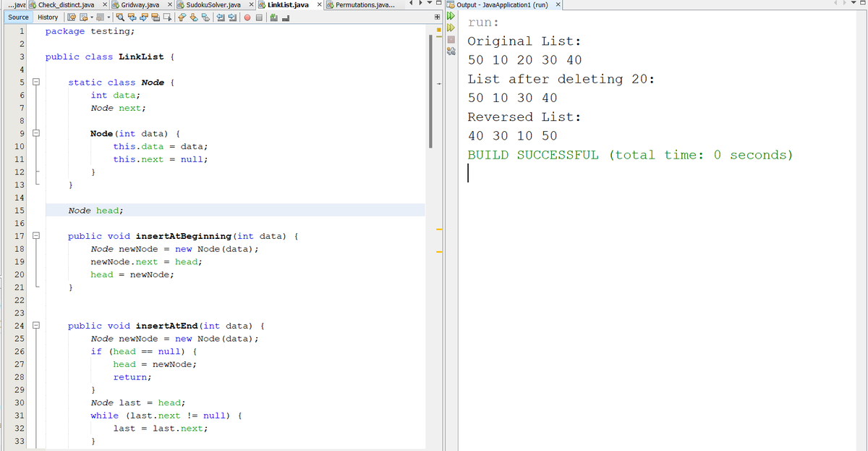The width and height of the screenshot is (868, 451).
Task: Click 'this.next = null;' code line
Action: pyautogui.click(x=161, y=159)
